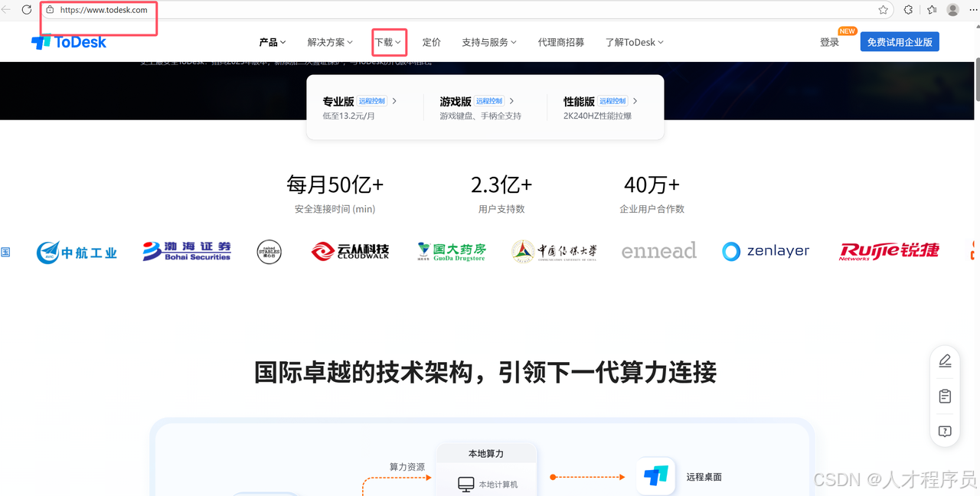Click the 免费试用企业版 blue button
The height and width of the screenshot is (496, 980).
[x=900, y=41]
